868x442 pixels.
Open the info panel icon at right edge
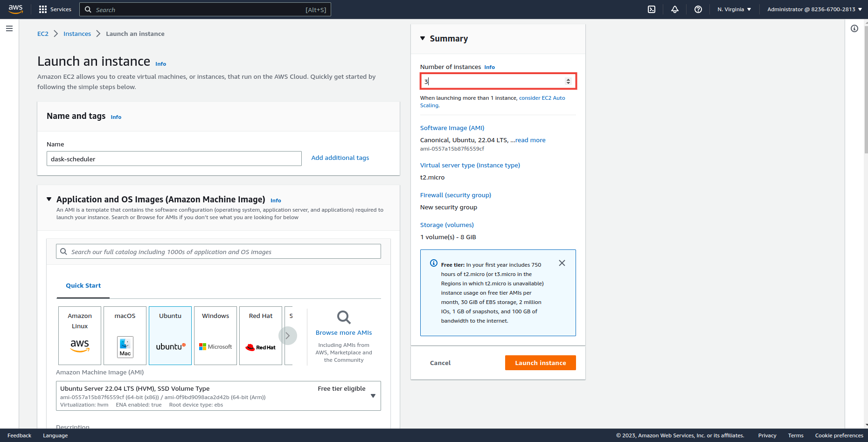854,28
